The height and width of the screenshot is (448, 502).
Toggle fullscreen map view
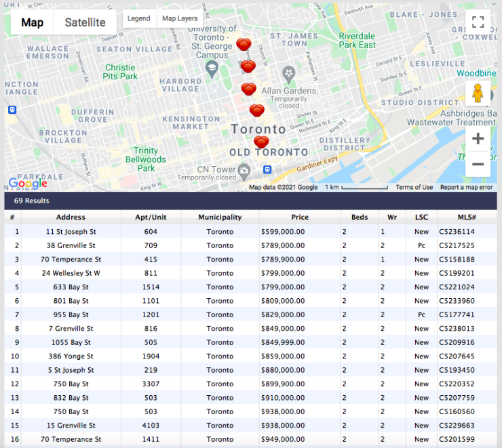(x=478, y=22)
